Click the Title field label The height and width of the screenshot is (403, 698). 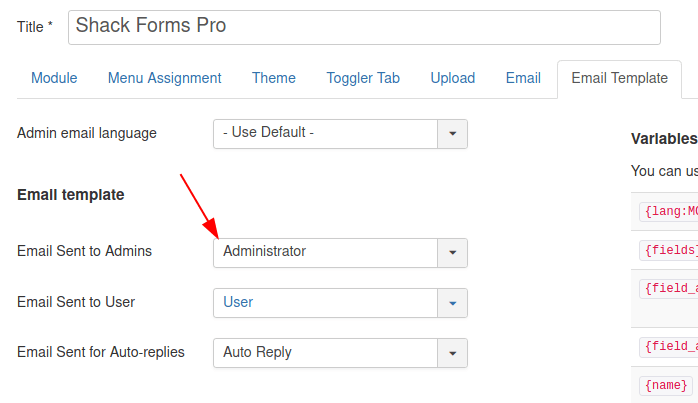pyautogui.click(x=35, y=27)
